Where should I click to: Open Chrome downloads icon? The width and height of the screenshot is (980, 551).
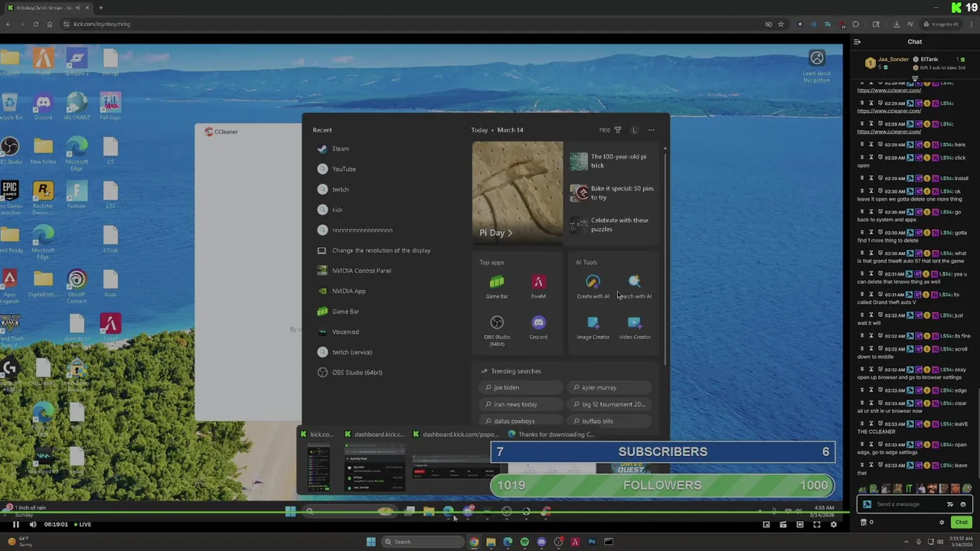(897, 24)
